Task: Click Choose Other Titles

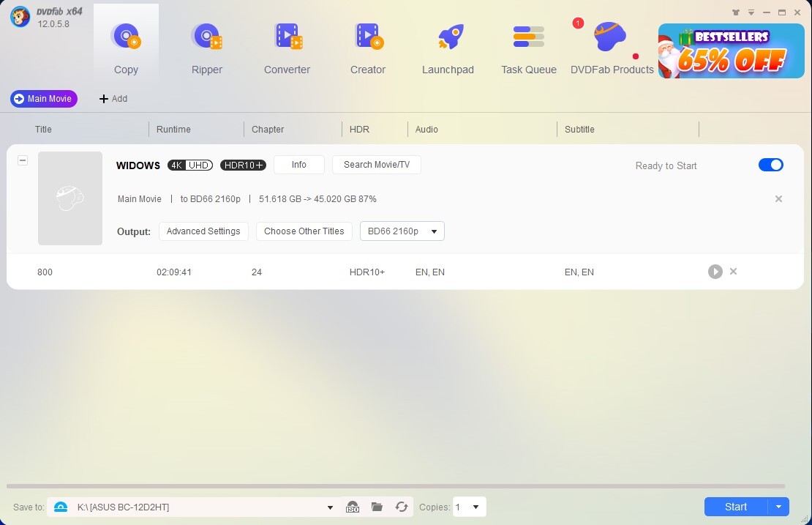Action: 304,231
